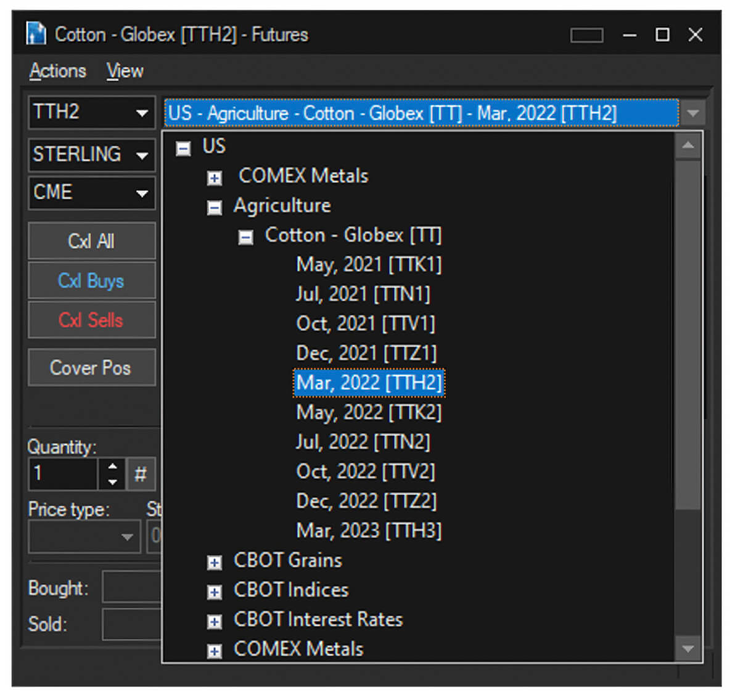The width and height of the screenshot is (735, 700).
Task: Open the Actions menu
Action: point(58,71)
